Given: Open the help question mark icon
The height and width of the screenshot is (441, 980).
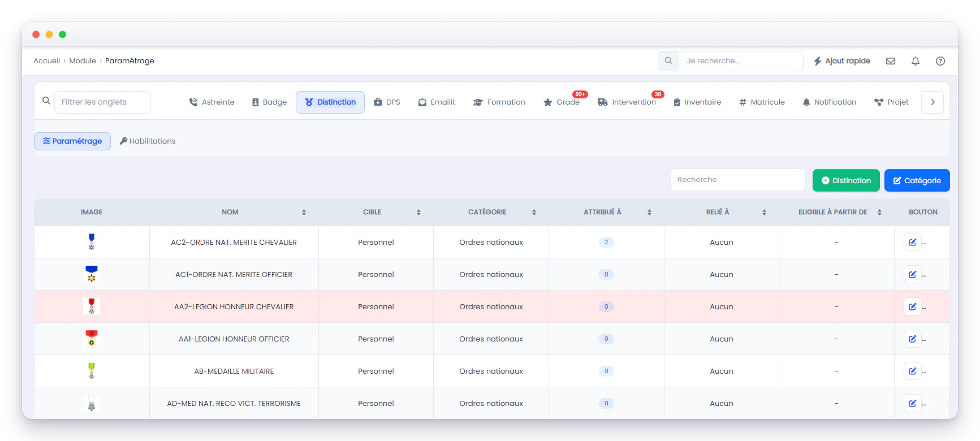Looking at the screenshot, I should [940, 61].
